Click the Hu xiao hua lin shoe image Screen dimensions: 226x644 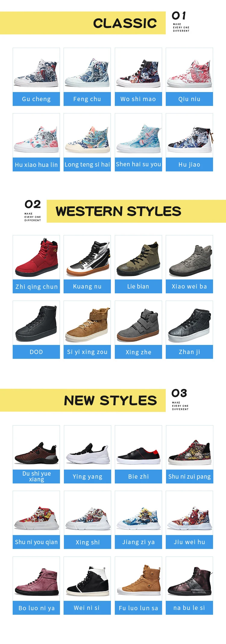pos(36,135)
